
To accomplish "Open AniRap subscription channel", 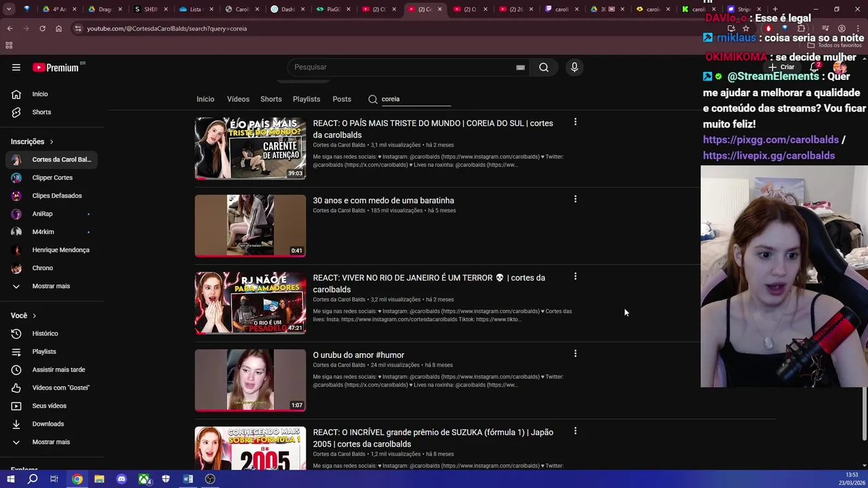I will point(52,213).
